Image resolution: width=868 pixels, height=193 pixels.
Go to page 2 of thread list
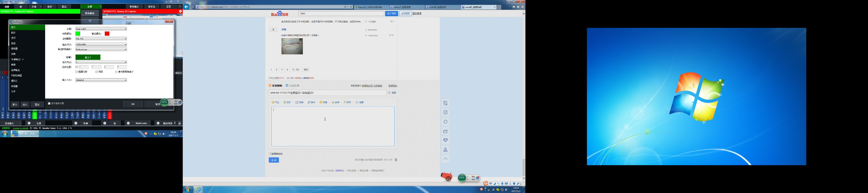pyautogui.click(x=277, y=70)
